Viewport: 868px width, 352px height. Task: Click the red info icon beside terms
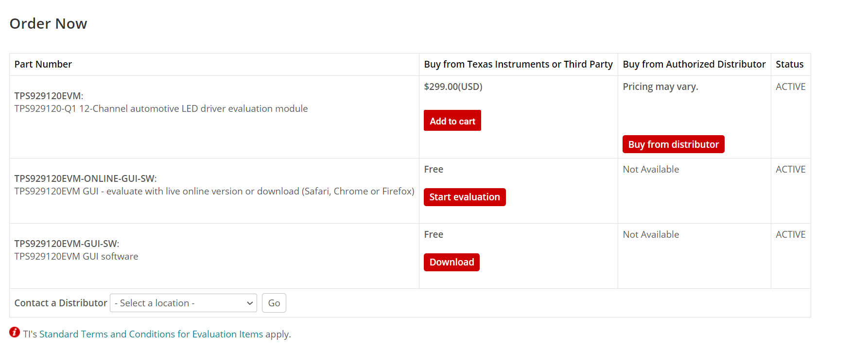tap(15, 333)
